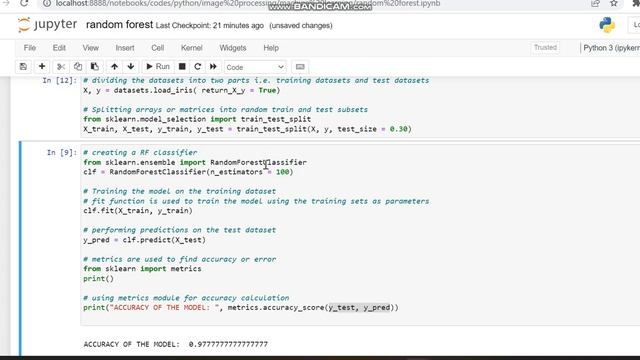
Task: Restart and run all cells with the fast-forward icon
Action: pyautogui.click(x=213, y=67)
